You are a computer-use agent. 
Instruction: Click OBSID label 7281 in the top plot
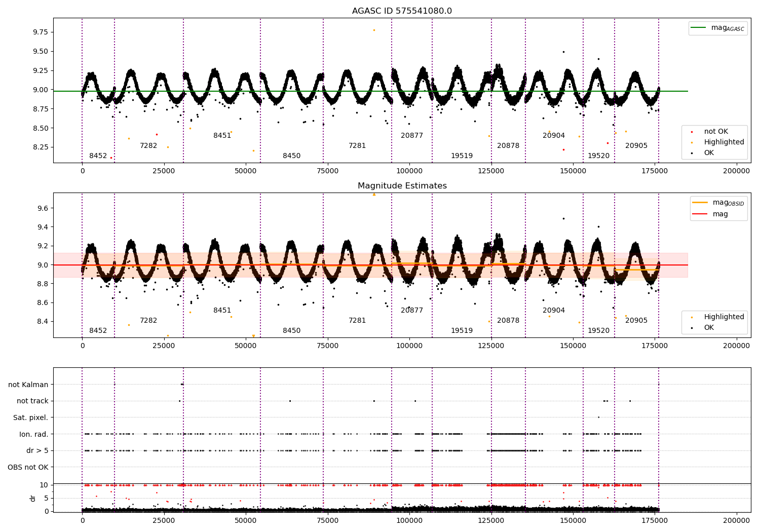(357, 146)
